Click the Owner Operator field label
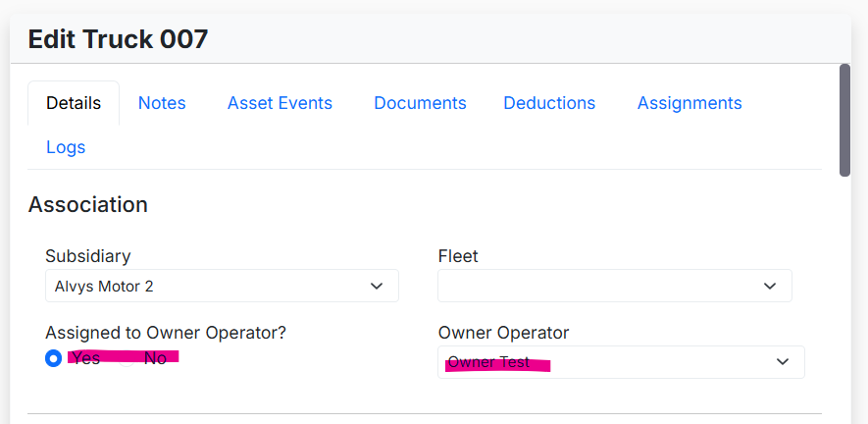 503,333
